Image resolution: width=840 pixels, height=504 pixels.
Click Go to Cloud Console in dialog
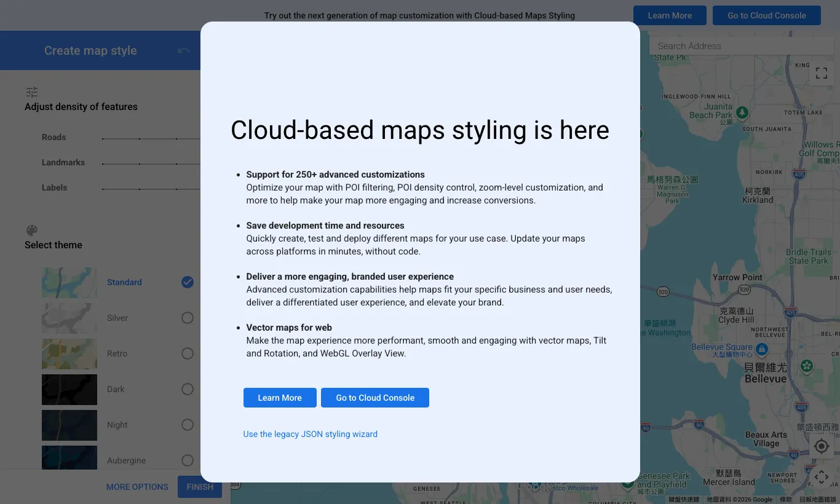375,398
